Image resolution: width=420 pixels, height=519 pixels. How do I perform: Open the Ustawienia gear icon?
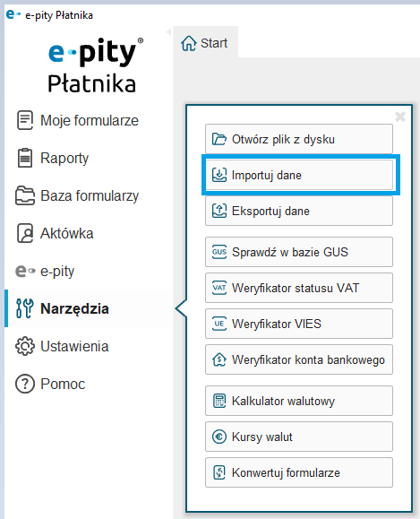pyautogui.click(x=25, y=346)
